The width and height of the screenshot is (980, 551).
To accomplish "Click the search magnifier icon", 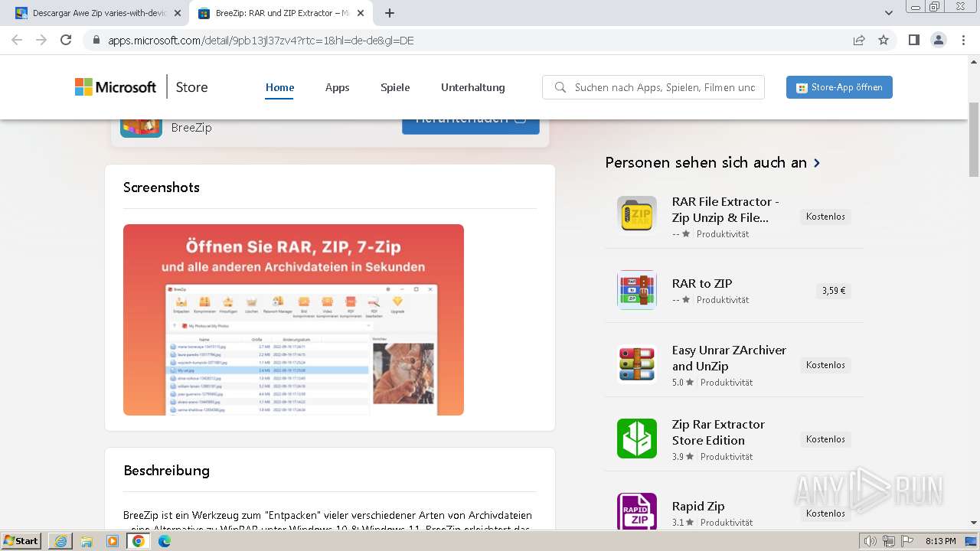I will pyautogui.click(x=560, y=87).
